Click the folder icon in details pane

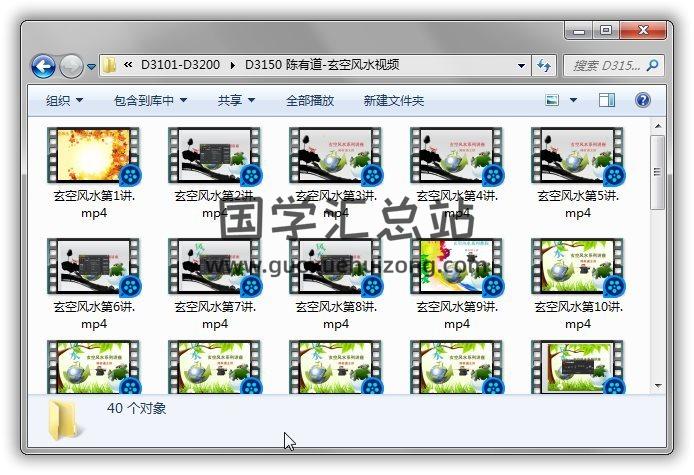(66, 420)
